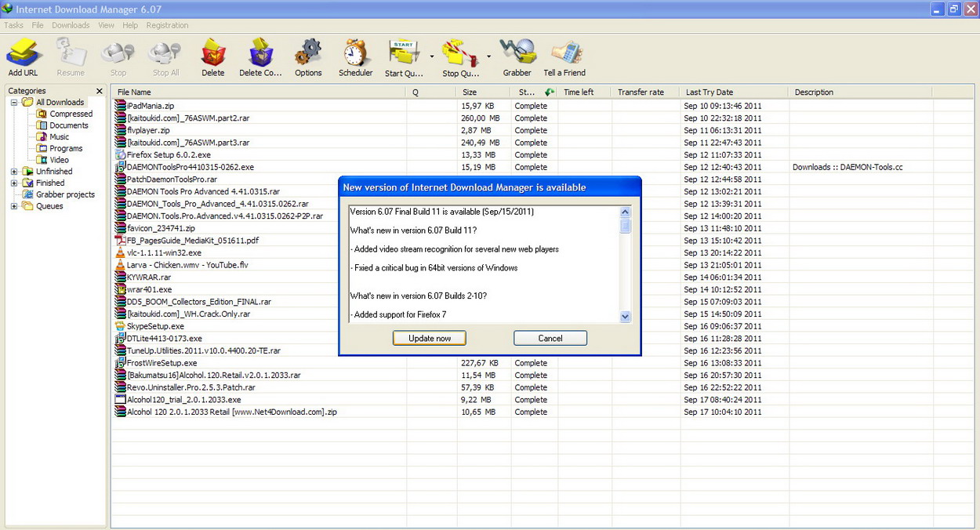Click the Stop Queue icon
The width and height of the screenshot is (980, 530).
(461, 57)
